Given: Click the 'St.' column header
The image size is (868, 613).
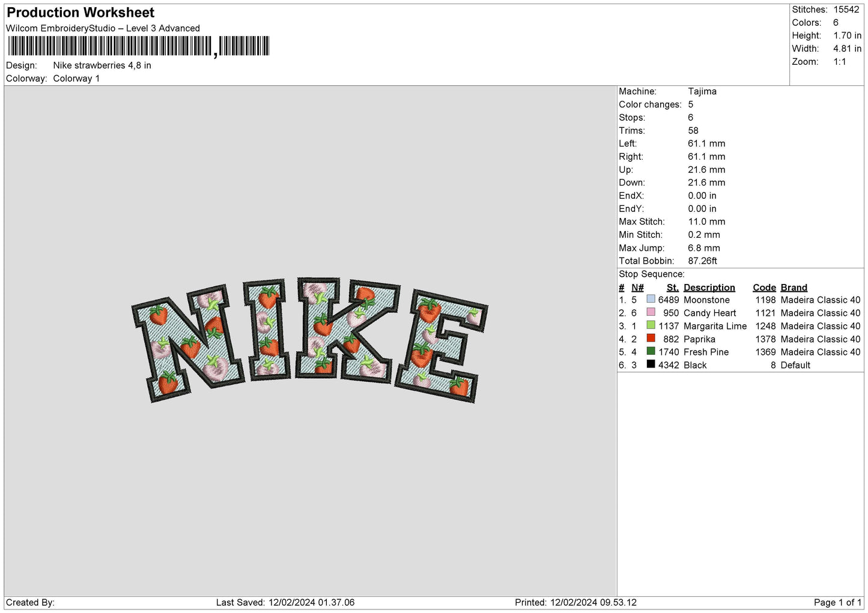Looking at the screenshot, I should pyautogui.click(x=673, y=288).
